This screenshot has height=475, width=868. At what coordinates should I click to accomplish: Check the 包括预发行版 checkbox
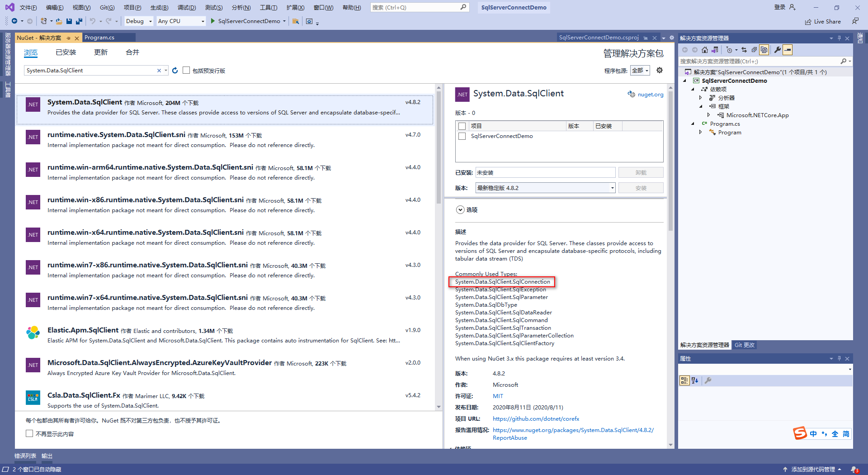[186, 70]
